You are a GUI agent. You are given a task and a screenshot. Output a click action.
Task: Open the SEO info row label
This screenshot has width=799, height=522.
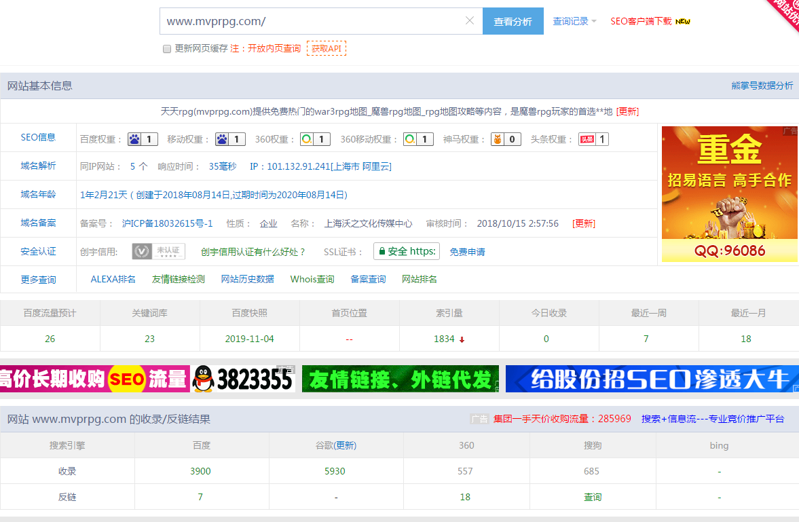38,137
